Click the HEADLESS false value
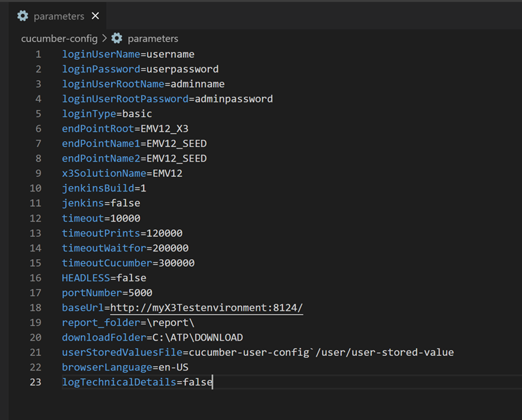522x420 pixels. [x=132, y=278]
